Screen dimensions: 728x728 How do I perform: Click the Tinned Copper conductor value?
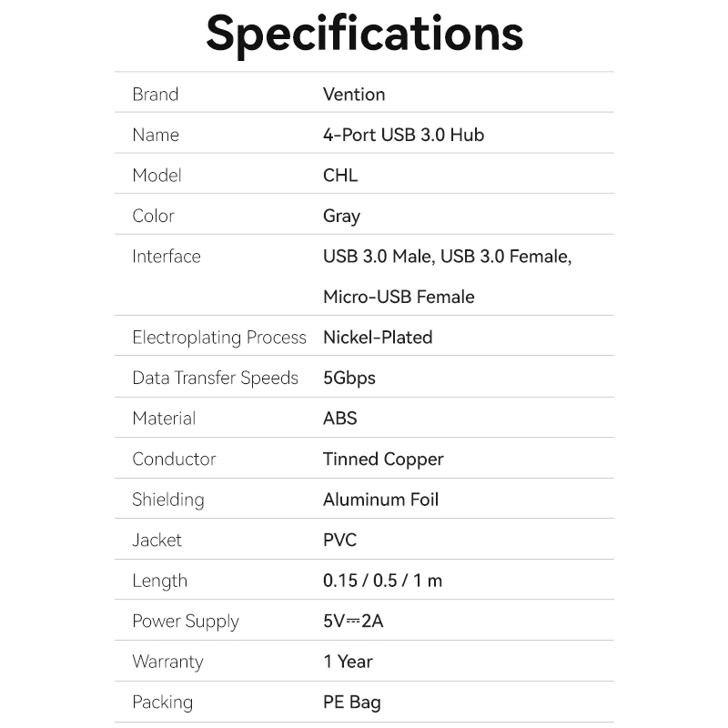coord(383,459)
